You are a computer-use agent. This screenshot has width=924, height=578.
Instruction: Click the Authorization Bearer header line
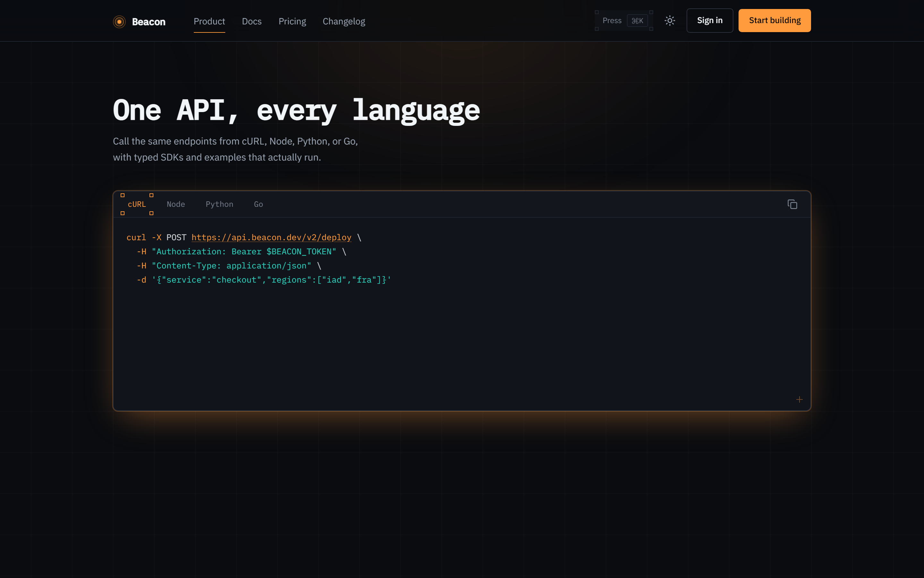pos(241,251)
